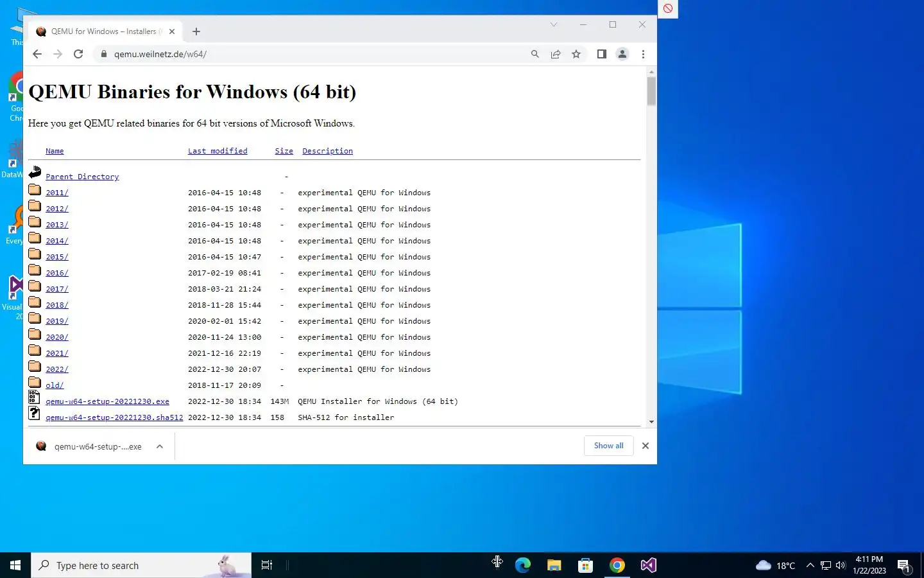View site security lock info
924x578 pixels.
coord(103,54)
